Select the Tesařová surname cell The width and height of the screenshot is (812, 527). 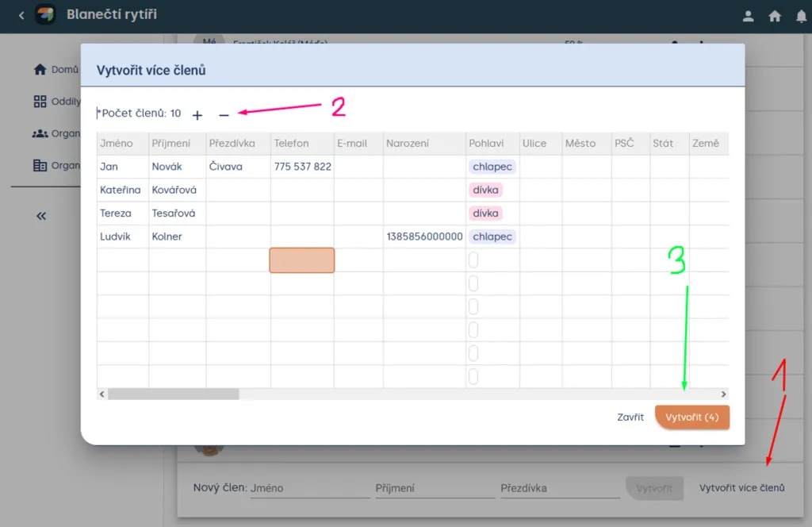177,213
